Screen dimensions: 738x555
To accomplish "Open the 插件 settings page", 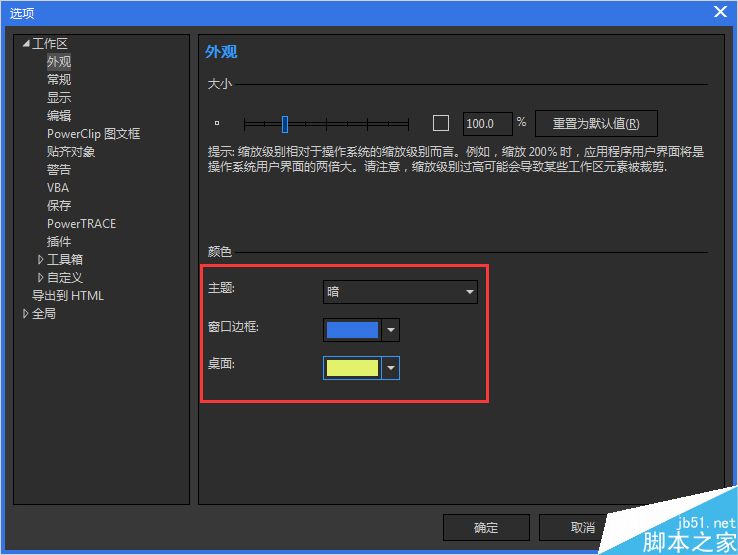I will point(59,241).
